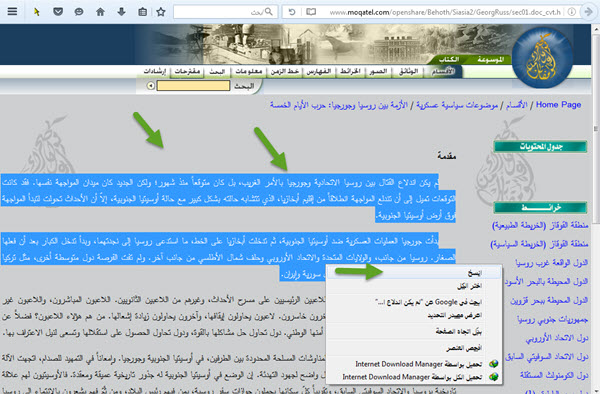Click the home icon in browser toolbar
This screenshot has width=600, height=394.
(x=100, y=12)
